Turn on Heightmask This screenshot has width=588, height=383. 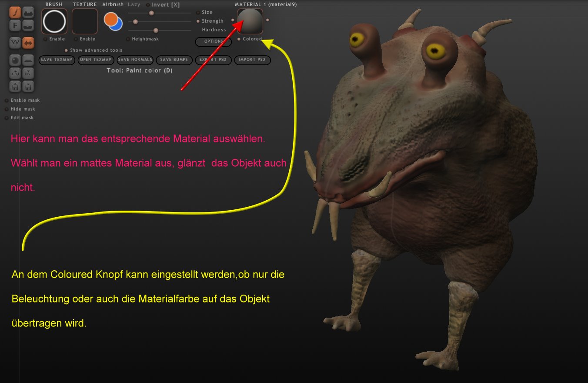pos(128,39)
